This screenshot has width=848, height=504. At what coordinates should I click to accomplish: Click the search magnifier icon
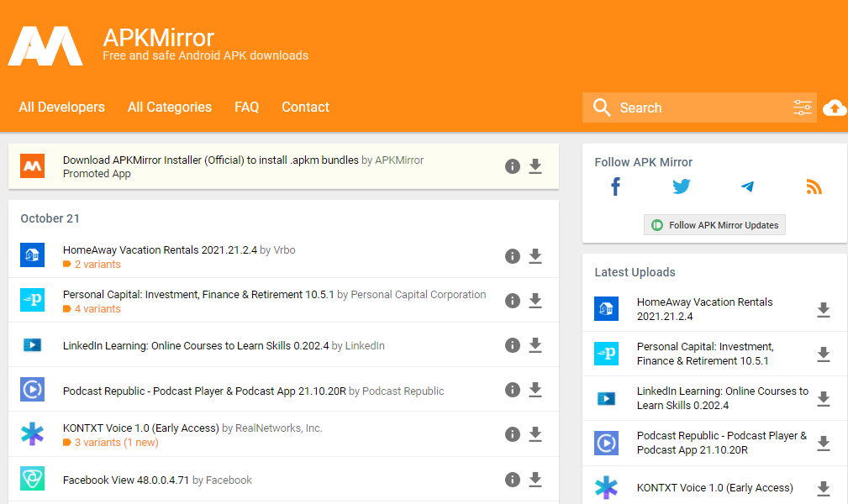click(602, 108)
